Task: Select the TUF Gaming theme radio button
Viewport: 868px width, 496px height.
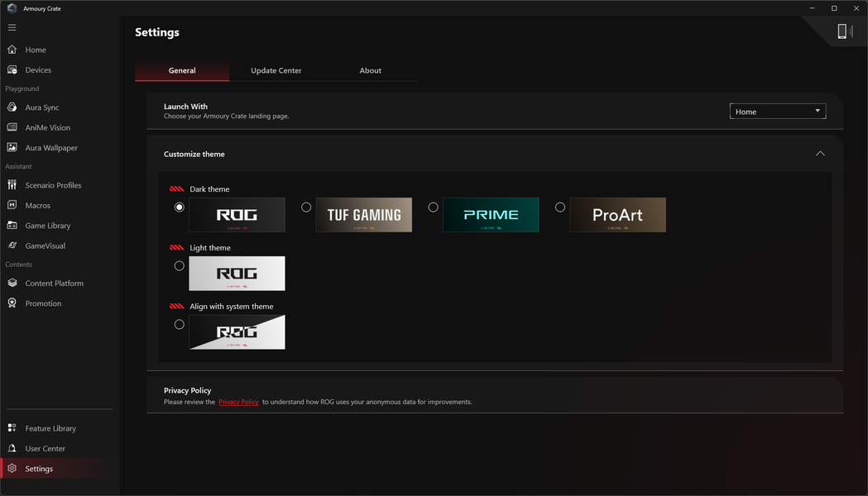Action: [x=306, y=207]
